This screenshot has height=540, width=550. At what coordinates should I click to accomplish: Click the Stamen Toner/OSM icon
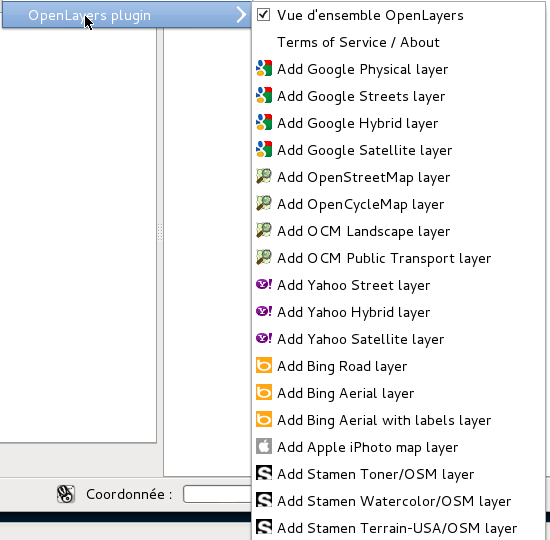[x=264, y=473]
